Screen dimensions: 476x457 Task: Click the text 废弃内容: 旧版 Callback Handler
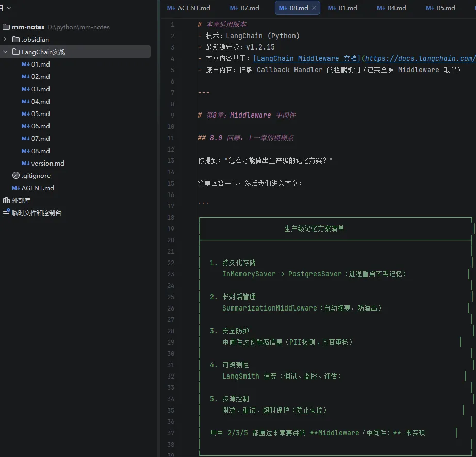pyautogui.click(x=264, y=70)
